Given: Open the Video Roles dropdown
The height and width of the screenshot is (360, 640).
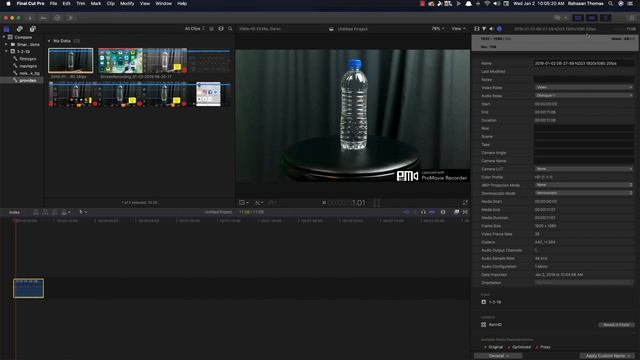Looking at the screenshot, I should 584,87.
